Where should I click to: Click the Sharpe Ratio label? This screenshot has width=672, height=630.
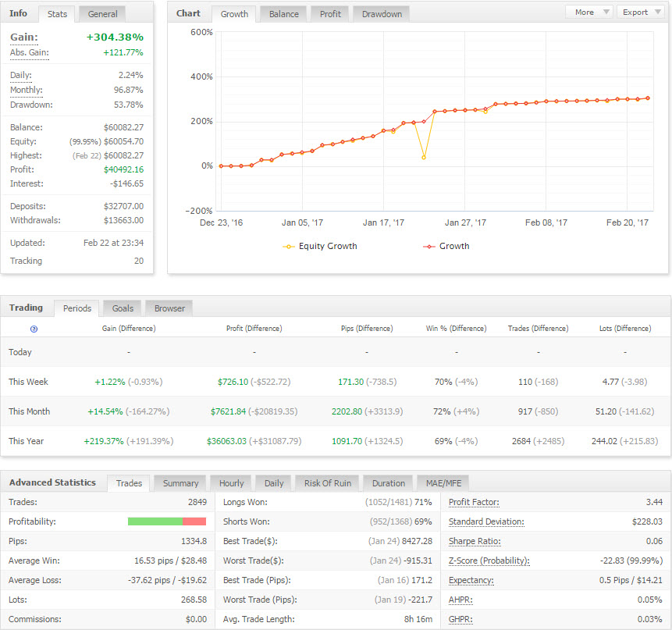click(x=475, y=541)
